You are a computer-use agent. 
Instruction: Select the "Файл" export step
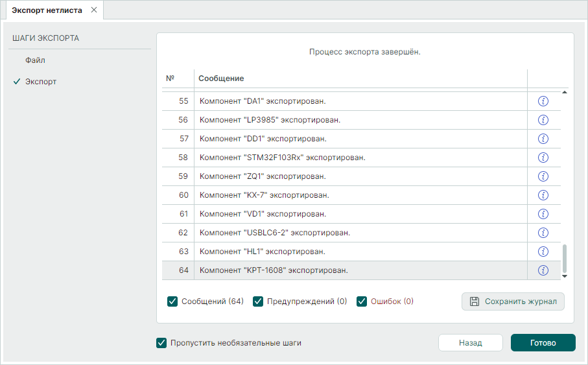coord(35,60)
